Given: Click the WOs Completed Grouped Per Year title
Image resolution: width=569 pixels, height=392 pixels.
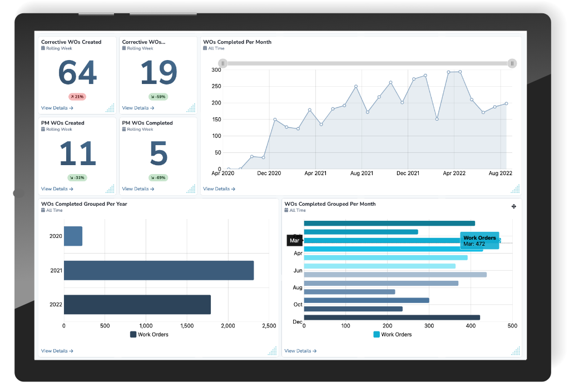Looking at the screenshot, I should pos(84,204).
